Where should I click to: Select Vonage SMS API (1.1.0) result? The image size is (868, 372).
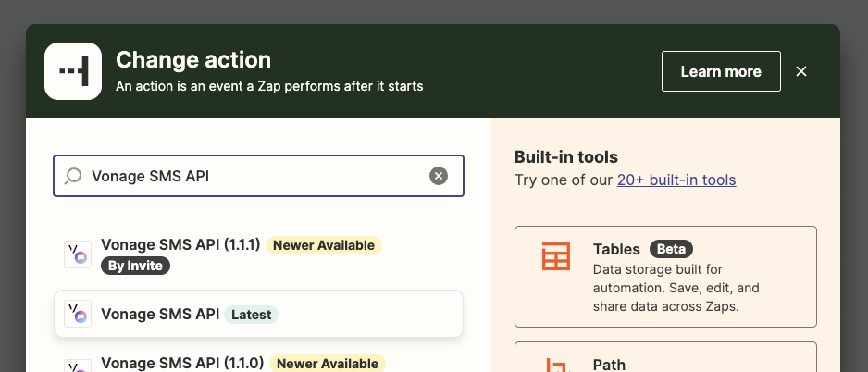click(x=258, y=362)
